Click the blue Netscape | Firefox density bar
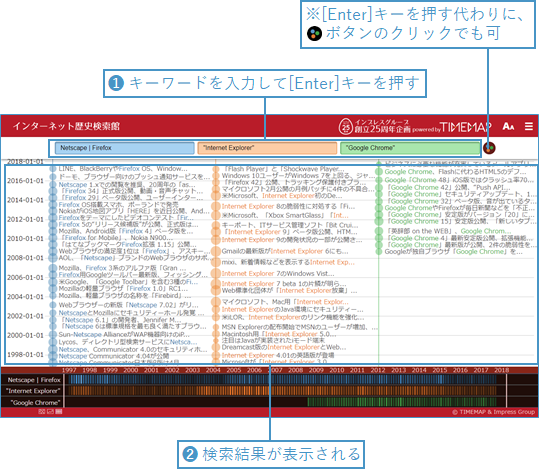The width and height of the screenshot is (539, 469). tap(282, 380)
